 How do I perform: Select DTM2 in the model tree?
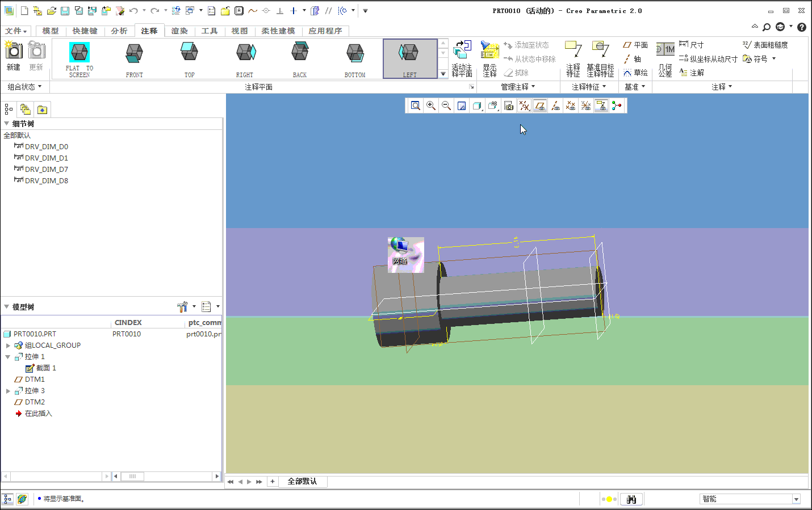click(x=30, y=402)
